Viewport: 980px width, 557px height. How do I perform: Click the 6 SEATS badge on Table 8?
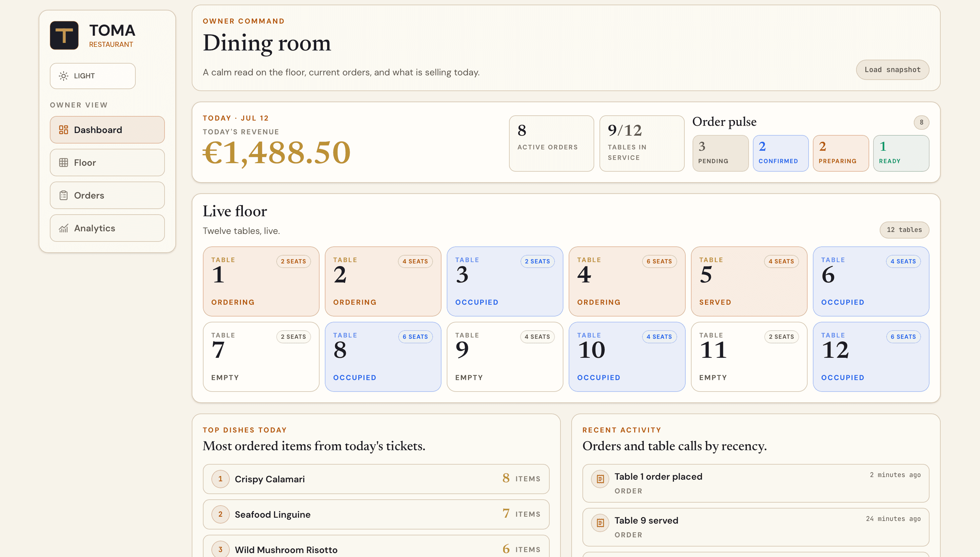415,336
